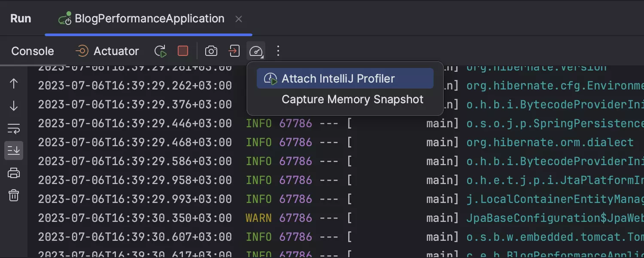The height and width of the screenshot is (258, 644).
Task: Toggle scroll to end of console
Action: tap(14, 150)
